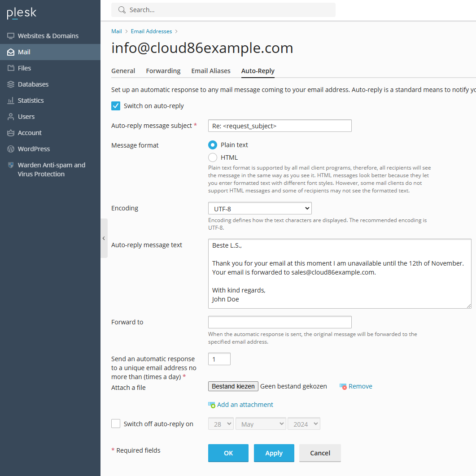Open Websites & Domains monitor icon
This screenshot has width=476, height=476.
point(11,36)
